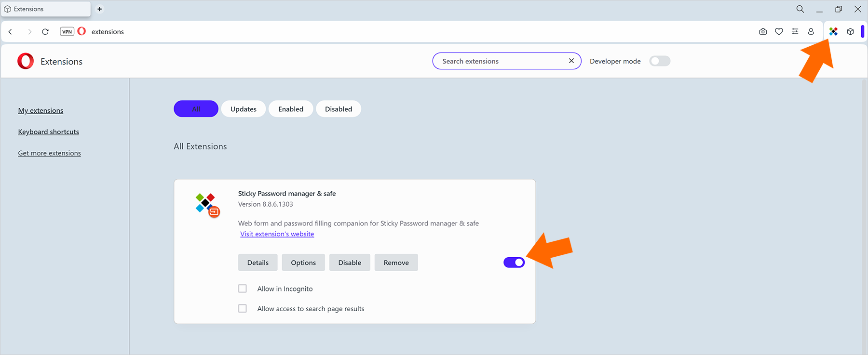Click the Options button
Viewport: 868px width, 355px height.
tap(303, 263)
